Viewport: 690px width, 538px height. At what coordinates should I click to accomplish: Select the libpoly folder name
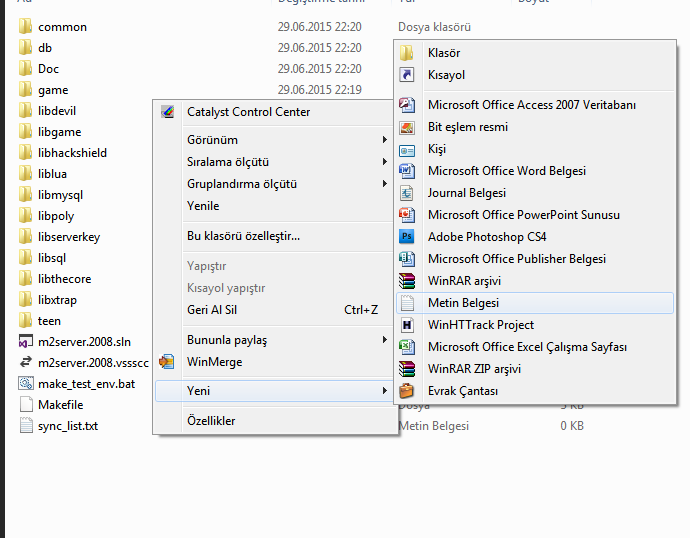[56, 216]
